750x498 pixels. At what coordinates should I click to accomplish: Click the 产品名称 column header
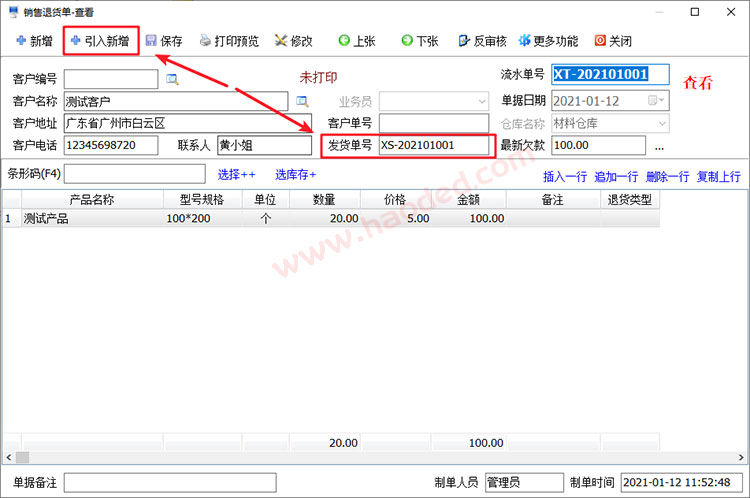click(92, 199)
